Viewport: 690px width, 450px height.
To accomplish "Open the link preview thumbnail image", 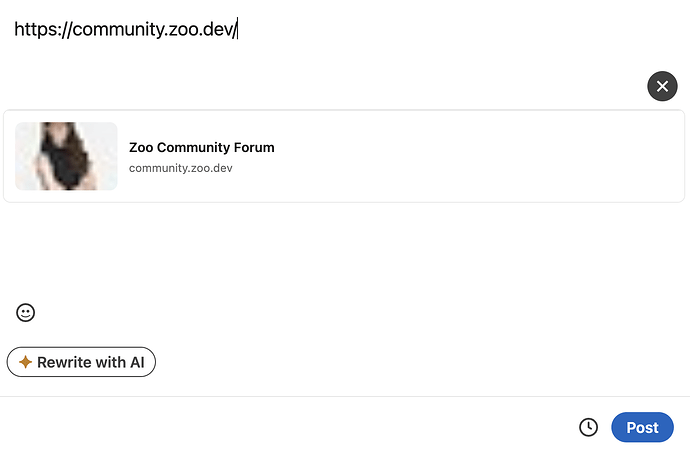I will click(66, 156).
